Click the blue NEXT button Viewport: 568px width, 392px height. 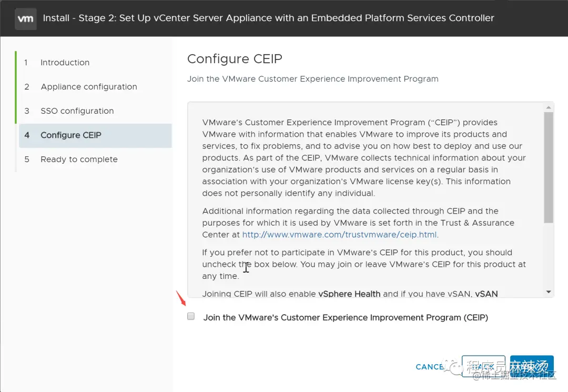coord(531,366)
